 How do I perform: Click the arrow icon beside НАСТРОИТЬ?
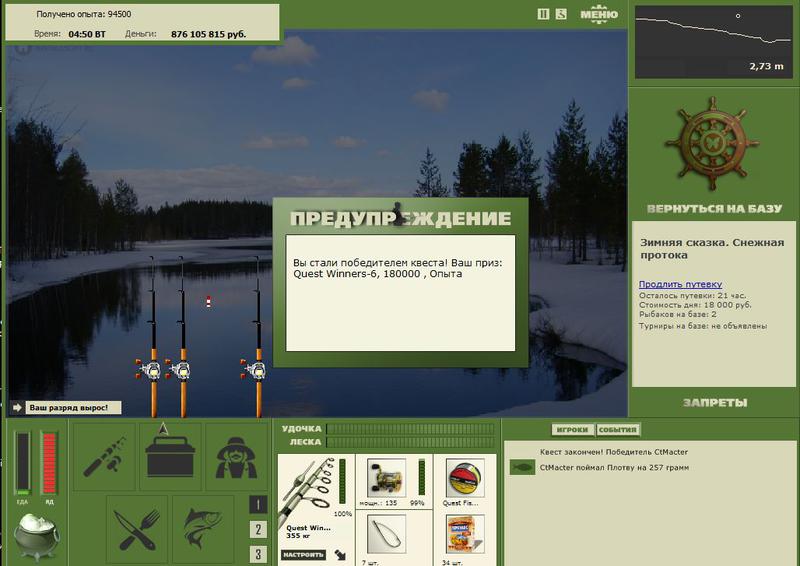click(340, 554)
